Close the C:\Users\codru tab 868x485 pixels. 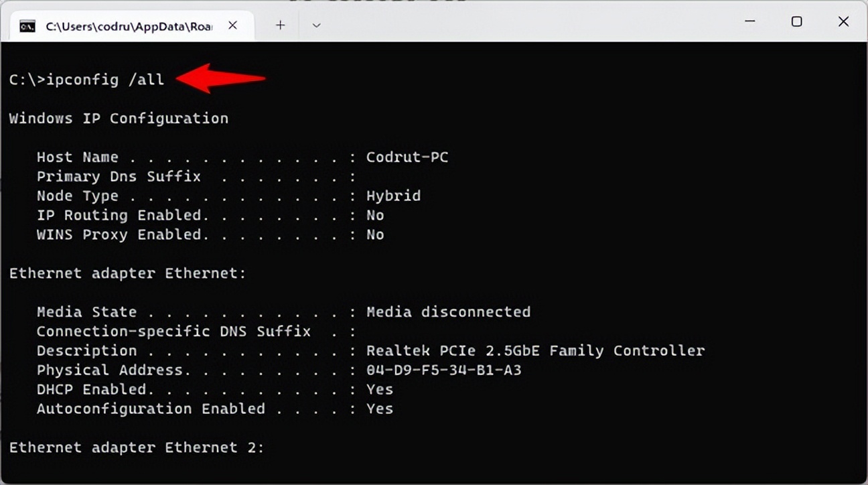(x=232, y=25)
